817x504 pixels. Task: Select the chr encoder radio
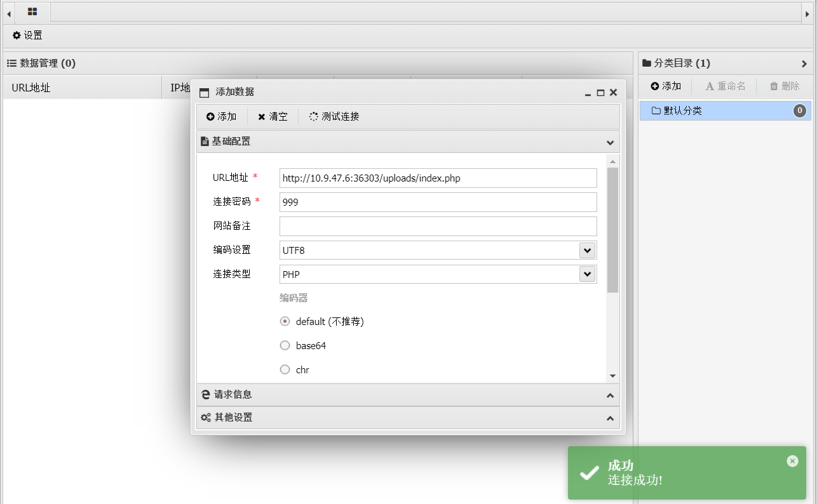[285, 369]
